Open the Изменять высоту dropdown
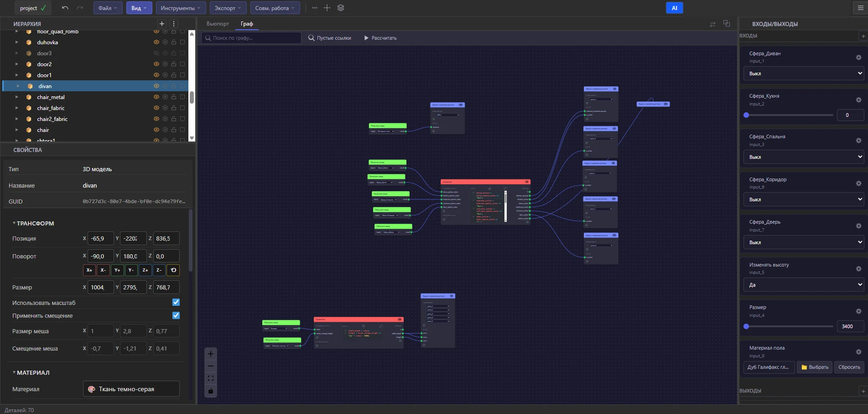 tap(804, 285)
